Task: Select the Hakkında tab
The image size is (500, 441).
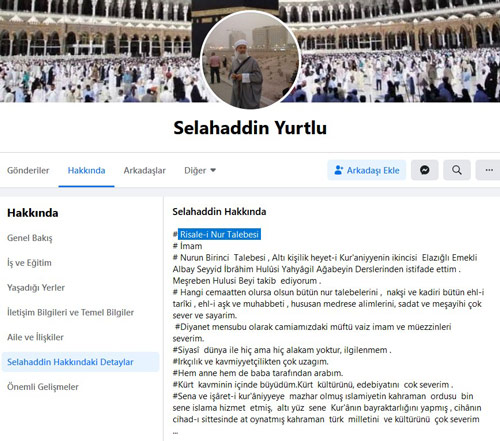Action: pyautogui.click(x=86, y=170)
